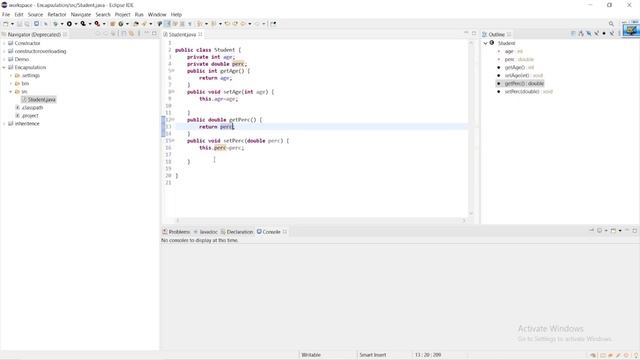The image size is (640, 360).
Task: Maximize the editor area
Action: [x=474, y=33]
